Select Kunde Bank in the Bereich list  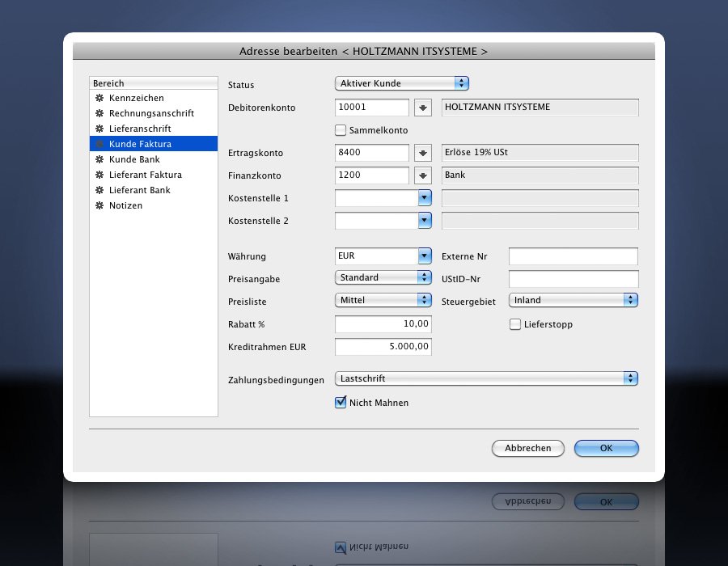point(153,159)
